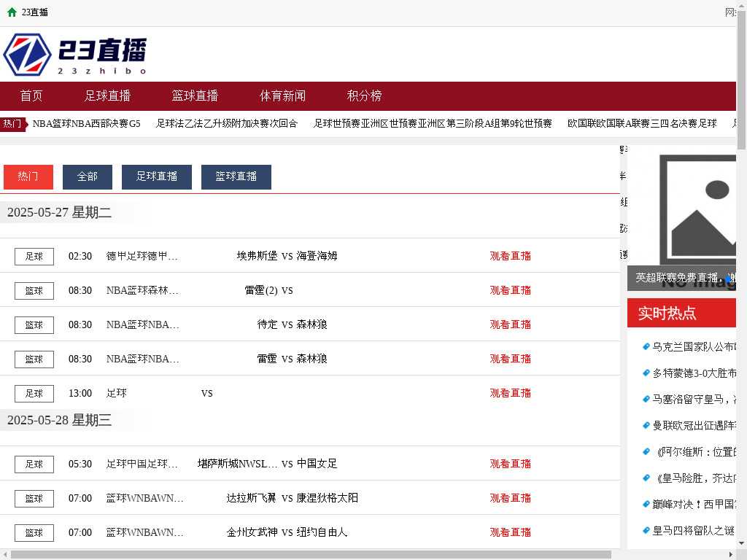Image resolution: width=747 pixels, height=560 pixels.
Task: Click bullet icon beside 皇马四将留队 headline
Action: [646, 530]
